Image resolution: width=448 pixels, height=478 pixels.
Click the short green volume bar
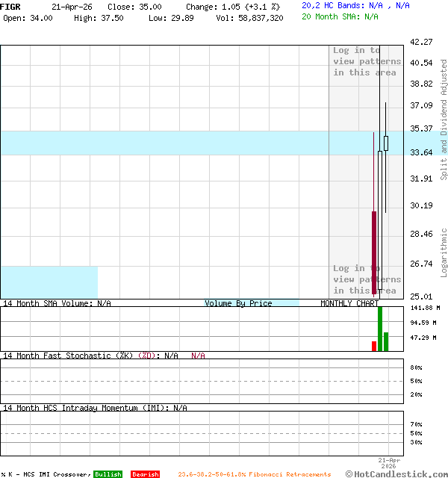pyautogui.click(x=386, y=341)
